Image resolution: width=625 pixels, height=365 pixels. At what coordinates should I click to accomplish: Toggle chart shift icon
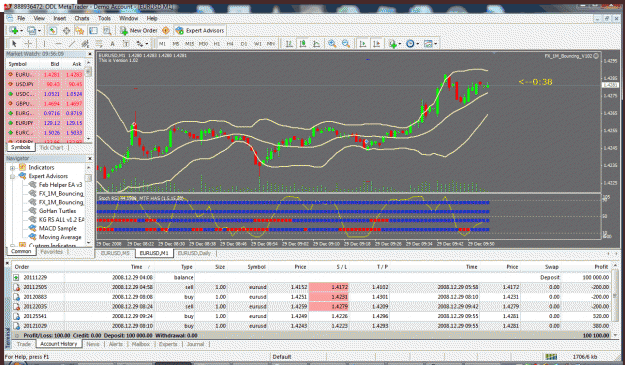point(376,44)
